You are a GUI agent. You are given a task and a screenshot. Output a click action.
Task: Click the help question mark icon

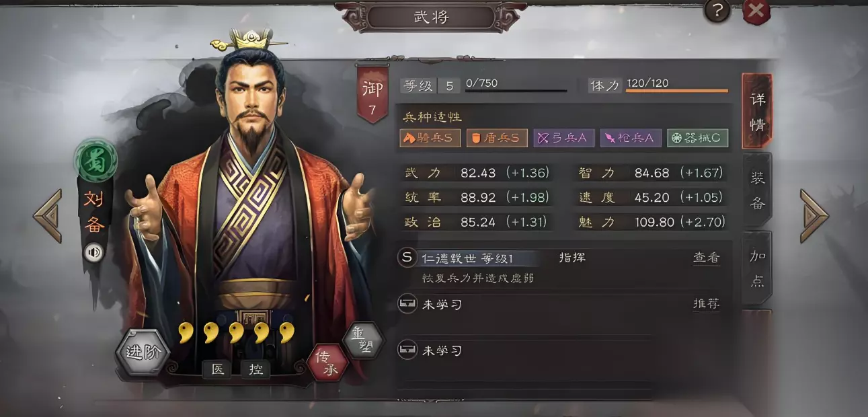[717, 10]
